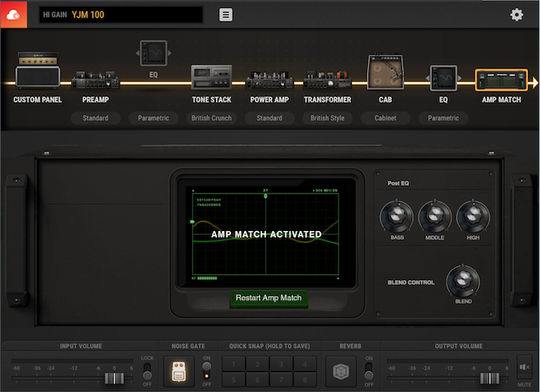540x392 pixels.
Task: Click the Post EQ Middle knob
Action: tap(434, 217)
